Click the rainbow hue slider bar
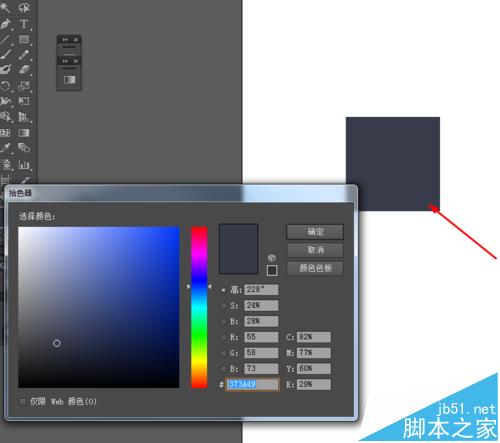 pyautogui.click(x=199, y=307)
